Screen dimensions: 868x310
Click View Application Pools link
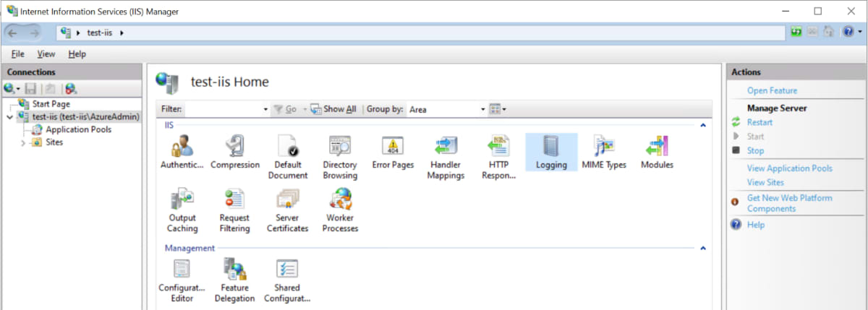[x=790, y=168]
